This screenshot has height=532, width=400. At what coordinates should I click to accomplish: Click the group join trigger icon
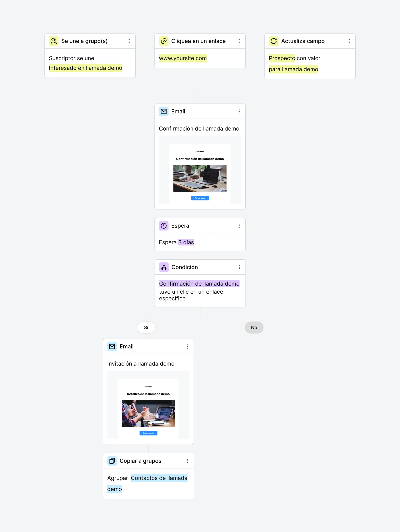pyautogui.click(x=54, y=41)
